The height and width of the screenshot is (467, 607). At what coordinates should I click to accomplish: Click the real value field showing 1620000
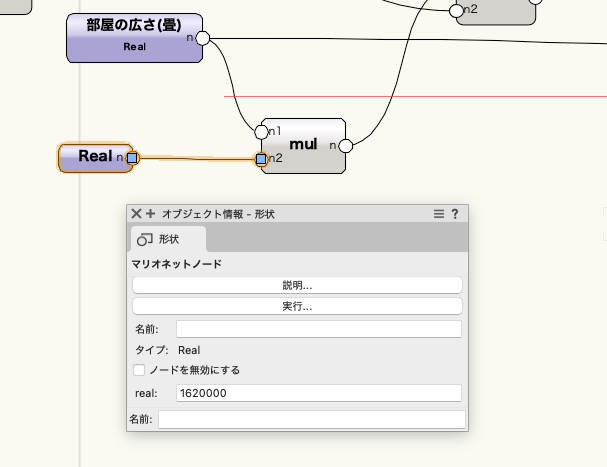318,394
